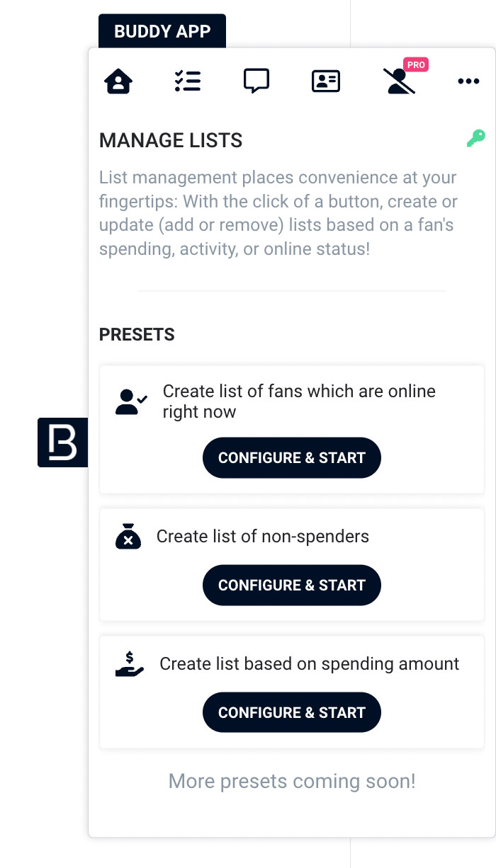Select the checklist icon in top navigation
The height and width of the screenshot is (868, 496).
coord(188,81)
